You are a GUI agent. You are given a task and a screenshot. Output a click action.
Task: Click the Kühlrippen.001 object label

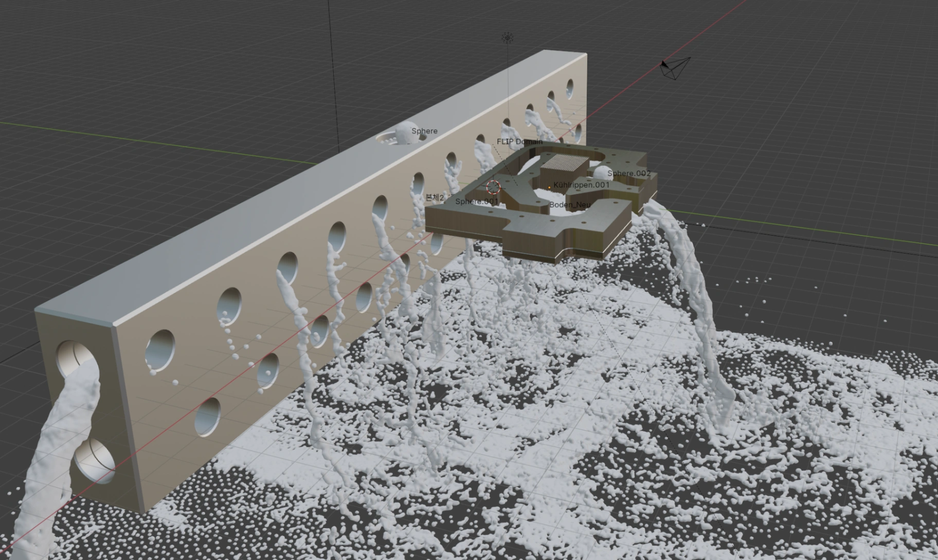tap(581, 185)
